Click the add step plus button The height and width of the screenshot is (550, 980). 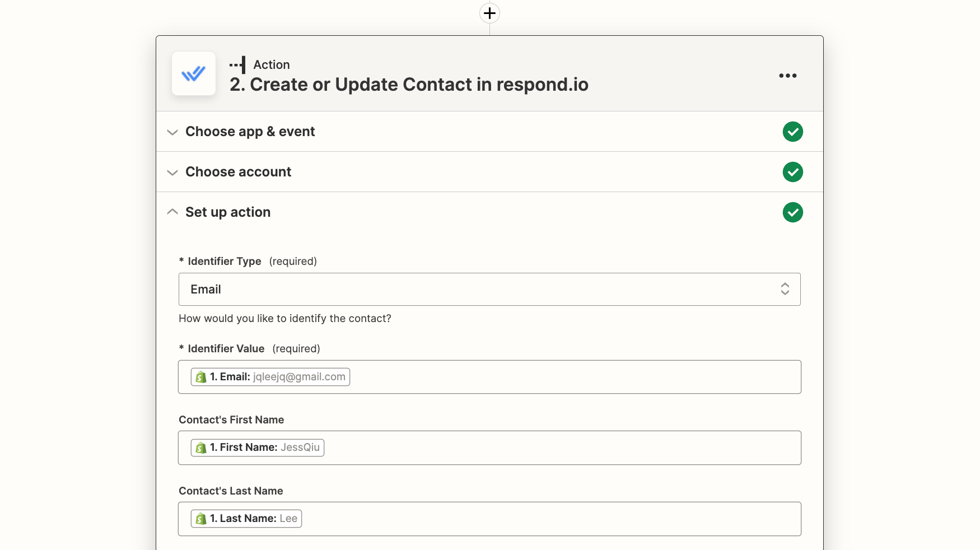[489, 13]
